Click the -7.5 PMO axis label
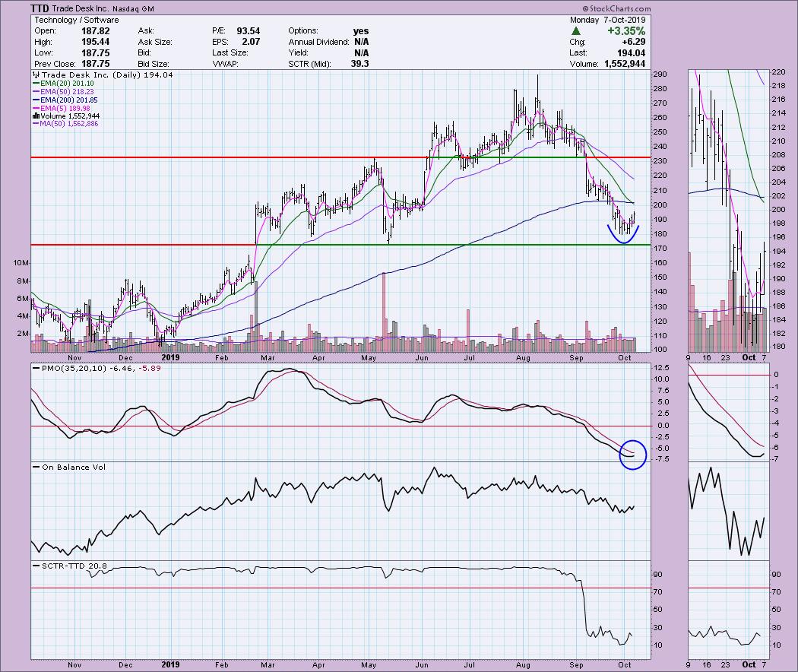 (x=661, y=459)
